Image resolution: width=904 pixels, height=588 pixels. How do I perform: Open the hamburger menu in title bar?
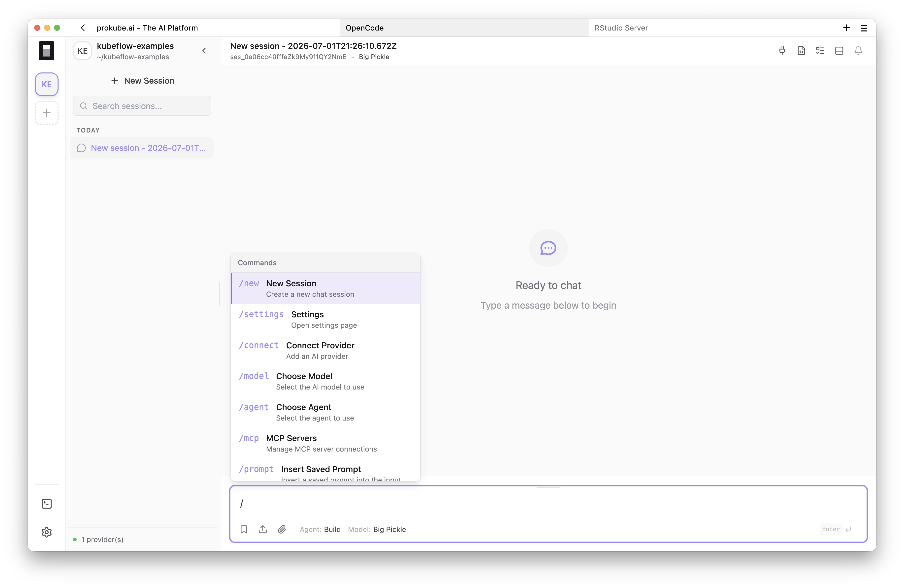(864, 28)
